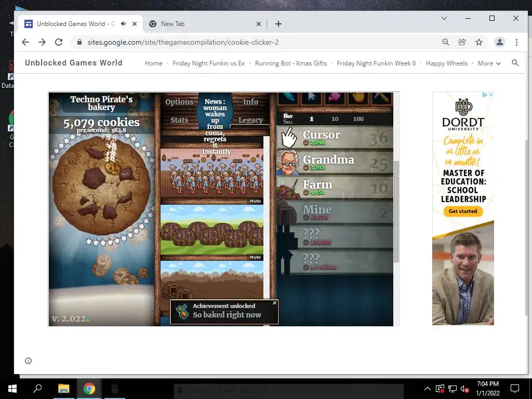
Task: Go to the Home page link
Action: click(153, 63)
